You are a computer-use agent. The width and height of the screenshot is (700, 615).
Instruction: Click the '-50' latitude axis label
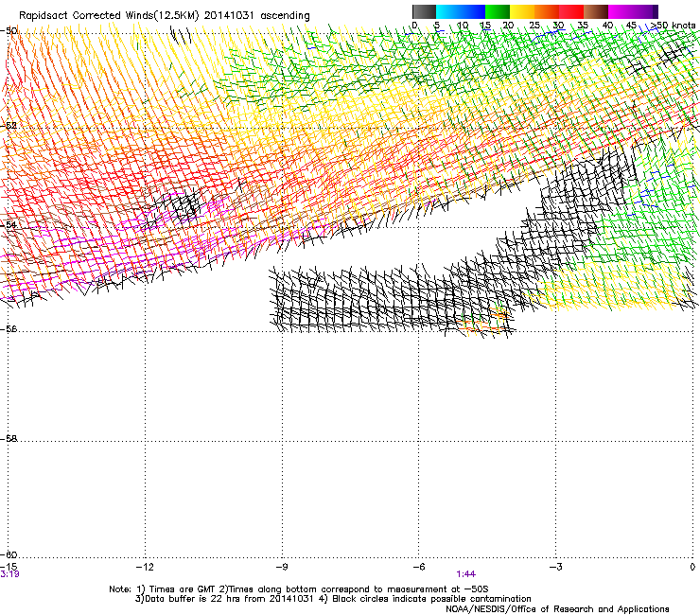click(9, 31)
